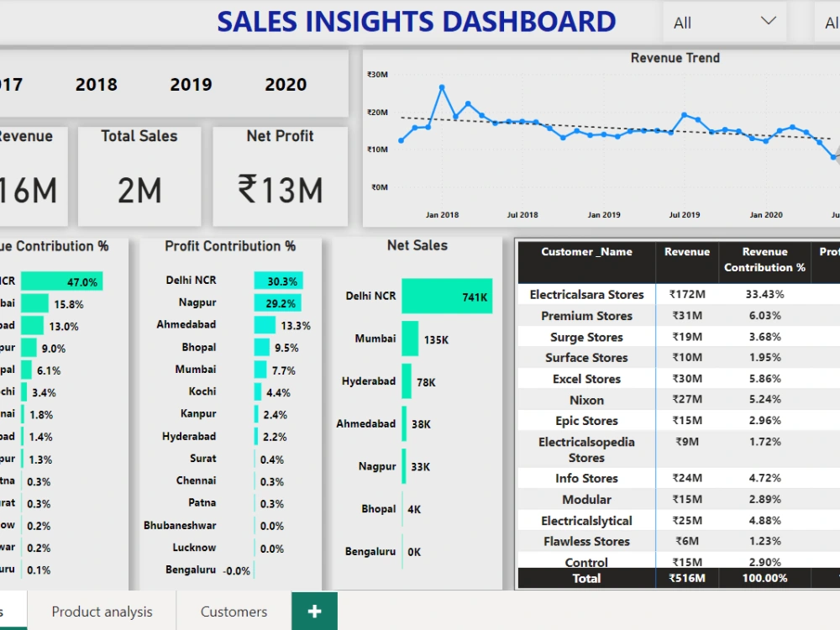Click the Net Profit KPI card
840x630 pixels.
tap(280, 176)
